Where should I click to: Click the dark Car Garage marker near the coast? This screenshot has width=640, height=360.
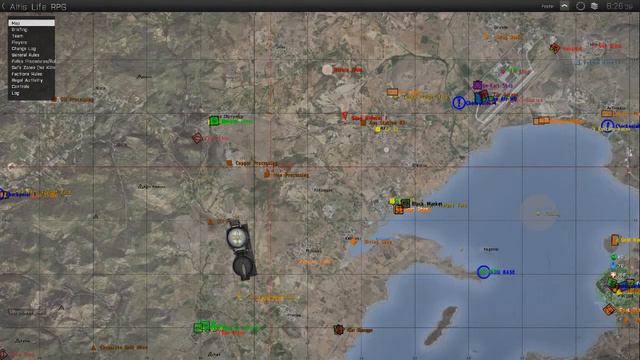pos(338,329)
